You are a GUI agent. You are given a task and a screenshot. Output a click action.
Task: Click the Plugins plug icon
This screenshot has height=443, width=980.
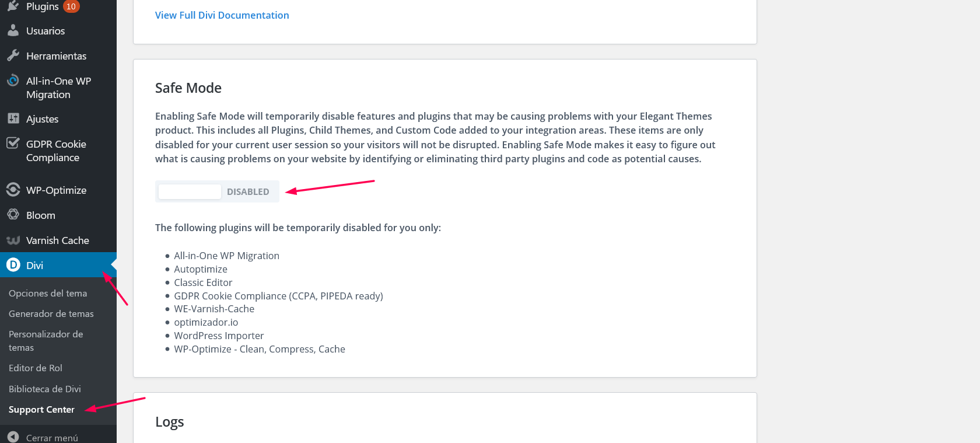coord(13,6)
